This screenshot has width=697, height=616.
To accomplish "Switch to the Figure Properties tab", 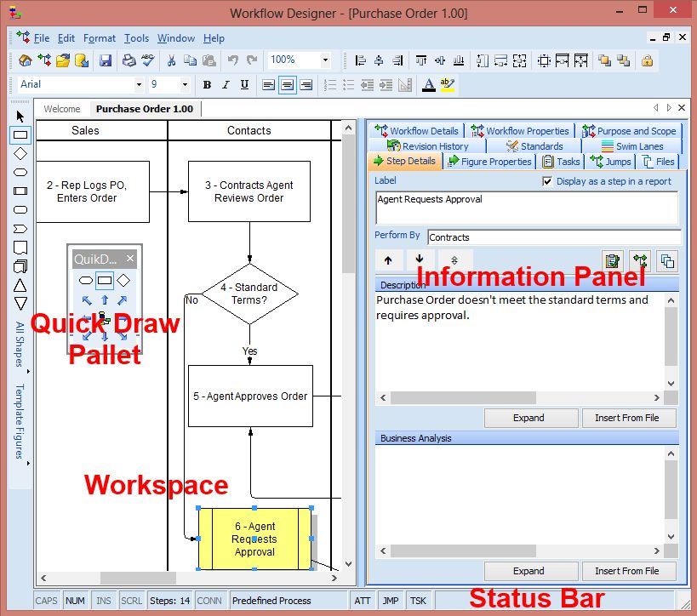I will pos(494,162).
